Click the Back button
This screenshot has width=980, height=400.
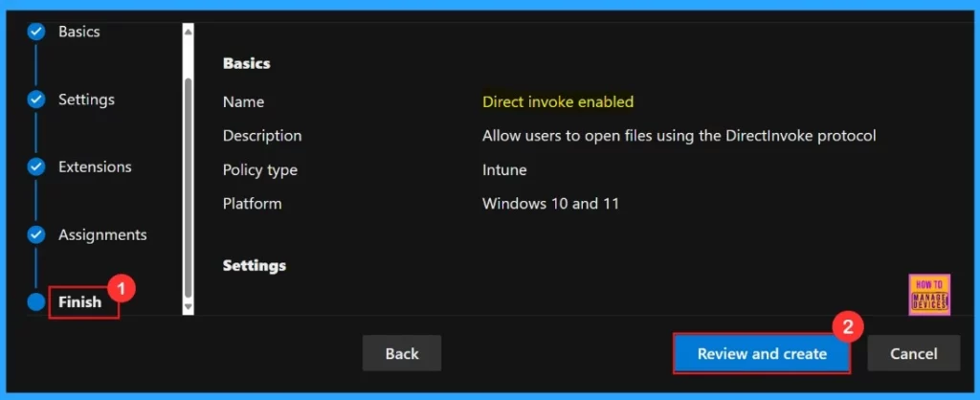click(402, 353)
